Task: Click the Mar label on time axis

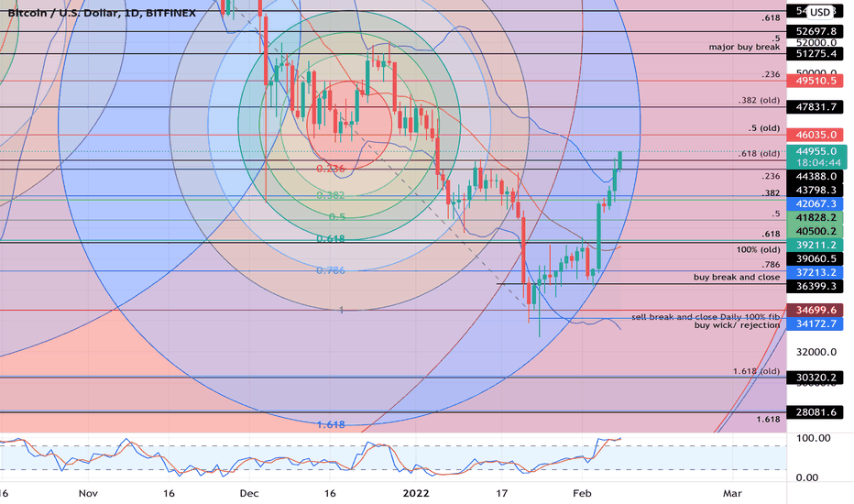Action: click(732, 494)
